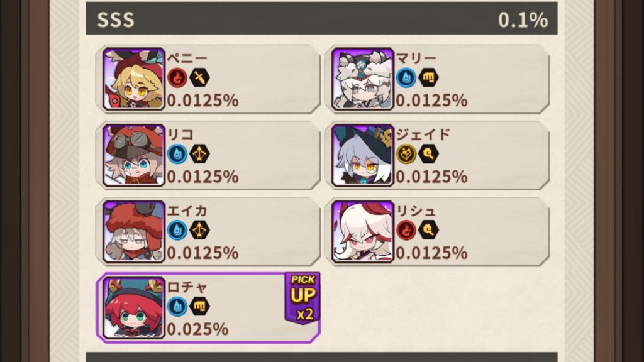
Task: Click エイカ's water element icon
Action: tap(177, 230)
